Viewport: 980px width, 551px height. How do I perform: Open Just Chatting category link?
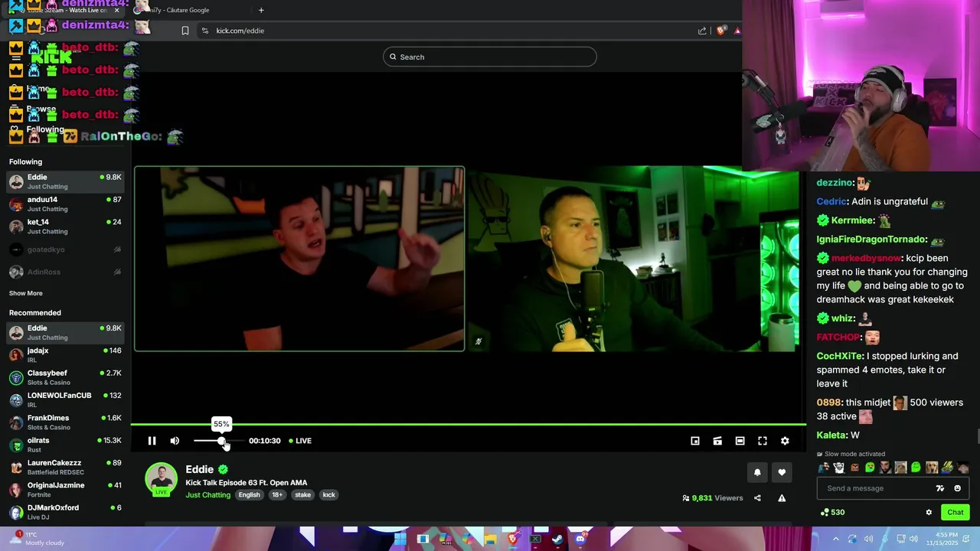[207, 495]
